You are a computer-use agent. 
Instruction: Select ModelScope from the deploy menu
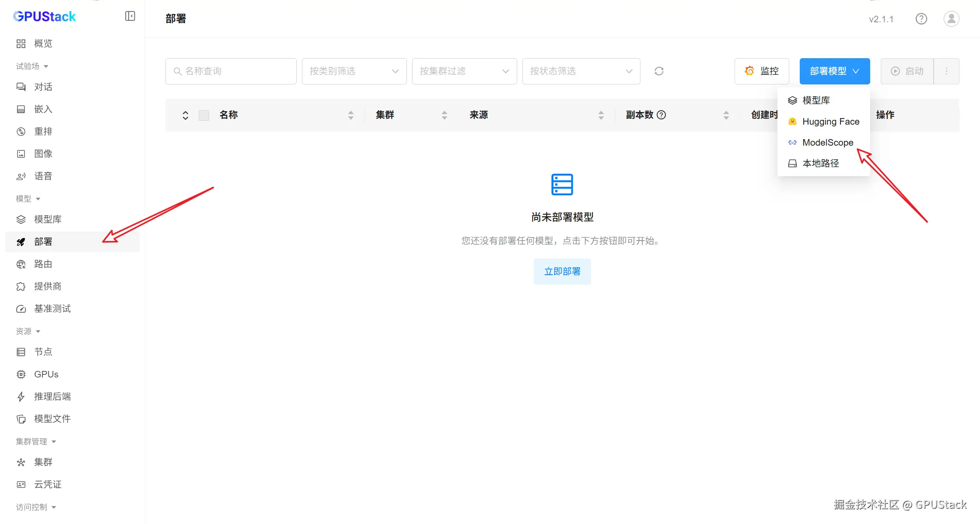(827, 142)
